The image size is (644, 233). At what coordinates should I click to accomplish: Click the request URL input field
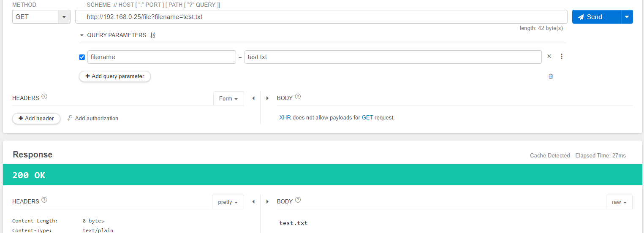[321, 17]
